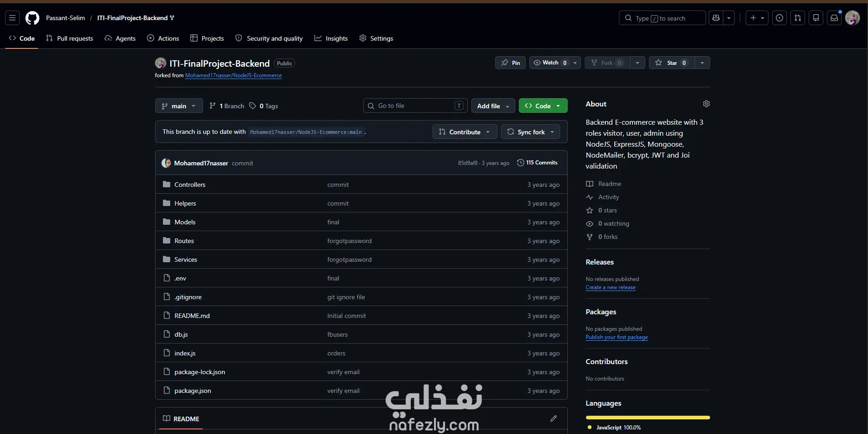Open Security and quality tab

click(269, 38)
